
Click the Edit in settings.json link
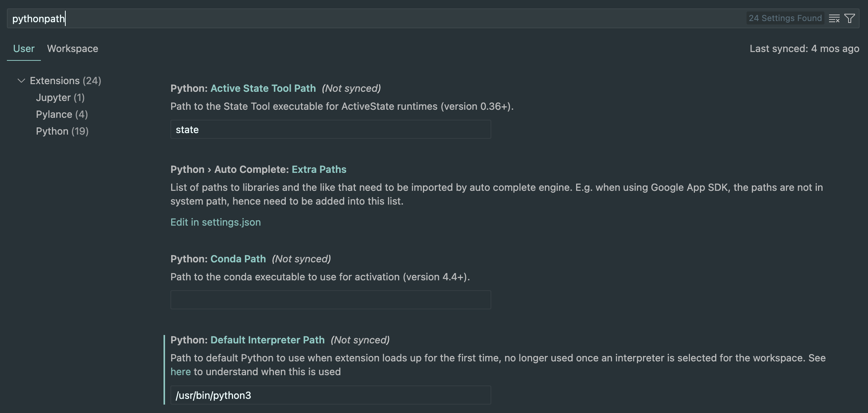tap(215, 222)
